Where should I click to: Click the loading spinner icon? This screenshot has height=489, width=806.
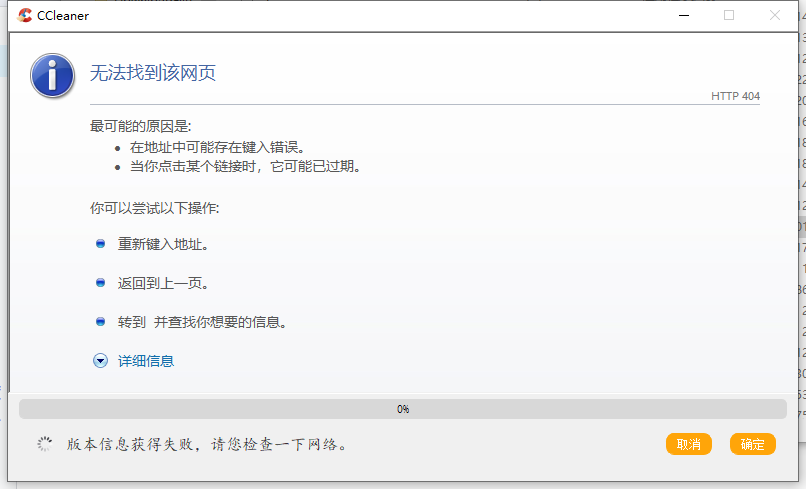coord(45,444)
